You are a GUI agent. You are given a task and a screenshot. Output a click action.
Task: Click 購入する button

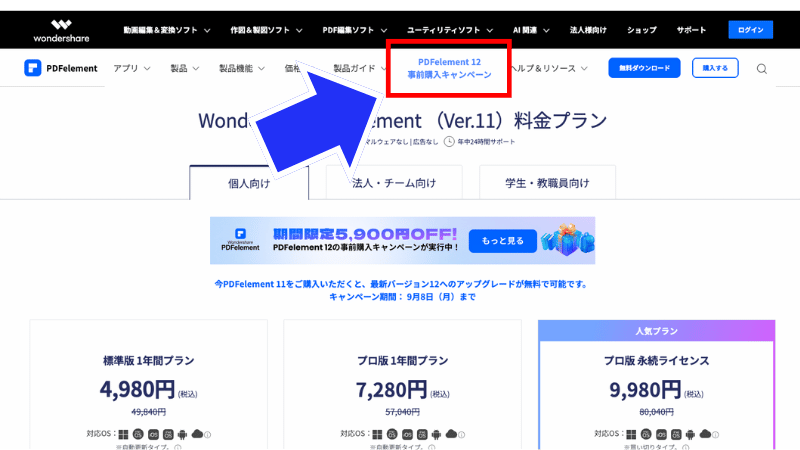click(x=715, y=68)
